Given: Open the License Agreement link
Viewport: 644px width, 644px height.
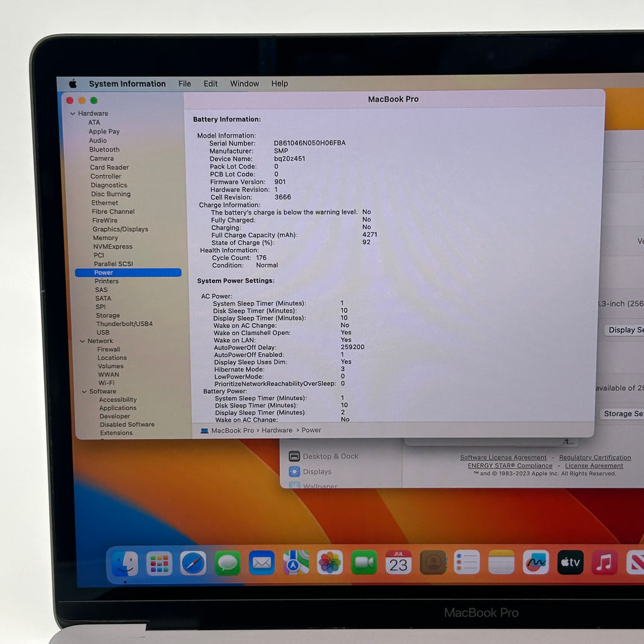Looking at the screenshot, I should pyautogui.click(x=594, y=466).
